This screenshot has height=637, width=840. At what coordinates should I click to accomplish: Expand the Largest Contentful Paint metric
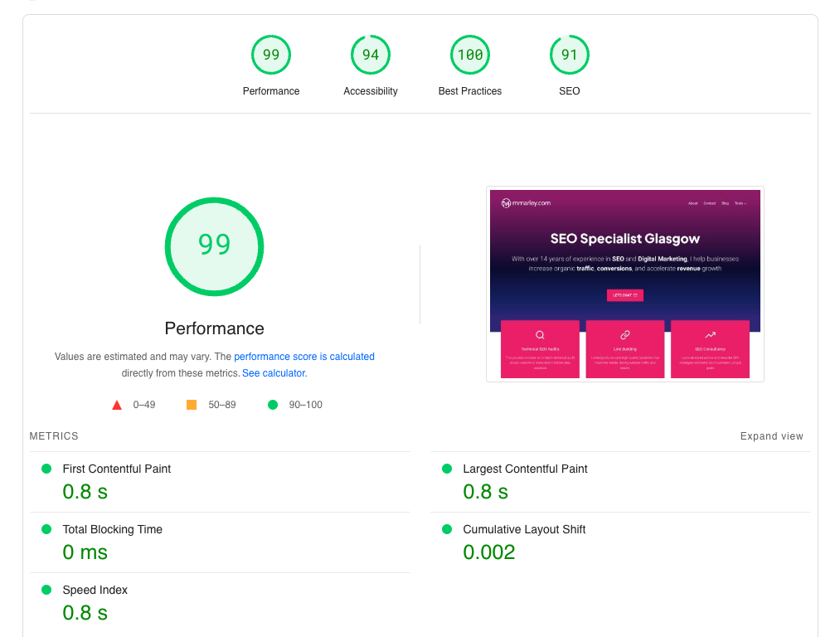tap(525, 469)
